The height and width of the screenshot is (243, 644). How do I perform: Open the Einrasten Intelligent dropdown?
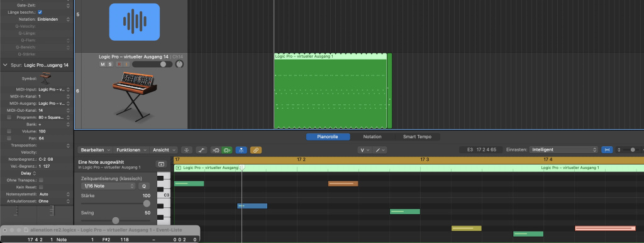point(563,150)
